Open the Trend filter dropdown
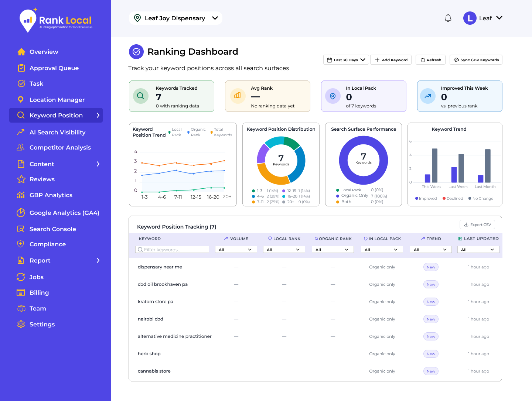Screen dimensions: 532x401 tap(431, 250)
